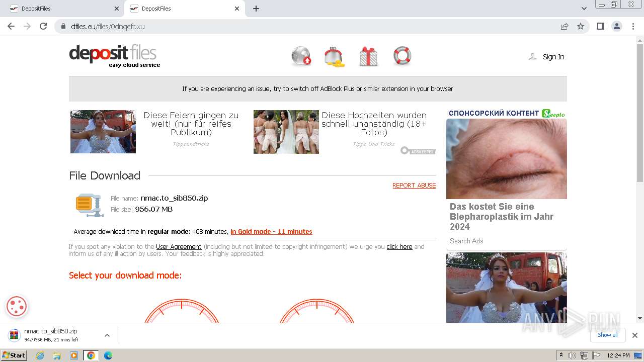
Task: Go forward with the forward arrow
Action: [x=27, y=26]
